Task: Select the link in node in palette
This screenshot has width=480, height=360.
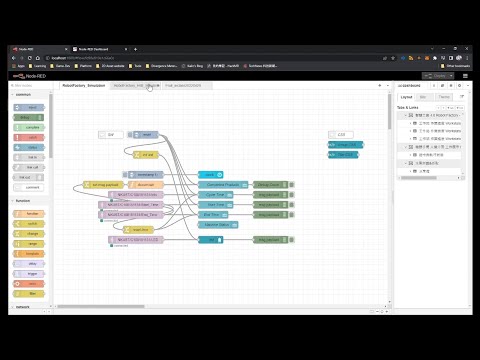Action: 29,157
